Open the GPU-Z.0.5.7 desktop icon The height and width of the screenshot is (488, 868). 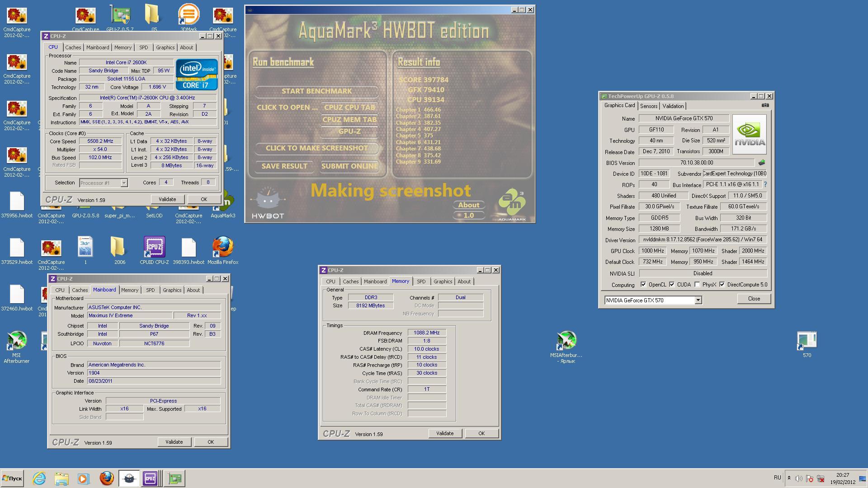click(x=120, y=17)
